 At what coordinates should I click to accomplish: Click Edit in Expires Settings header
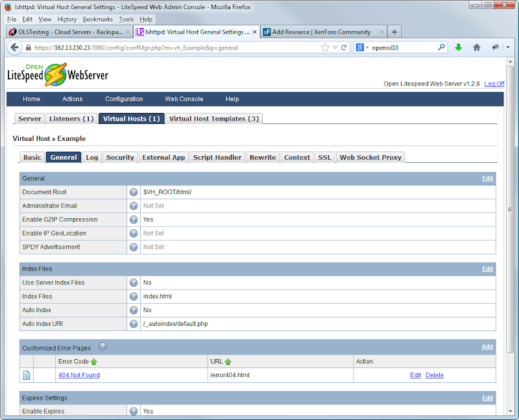click(487, 398)
